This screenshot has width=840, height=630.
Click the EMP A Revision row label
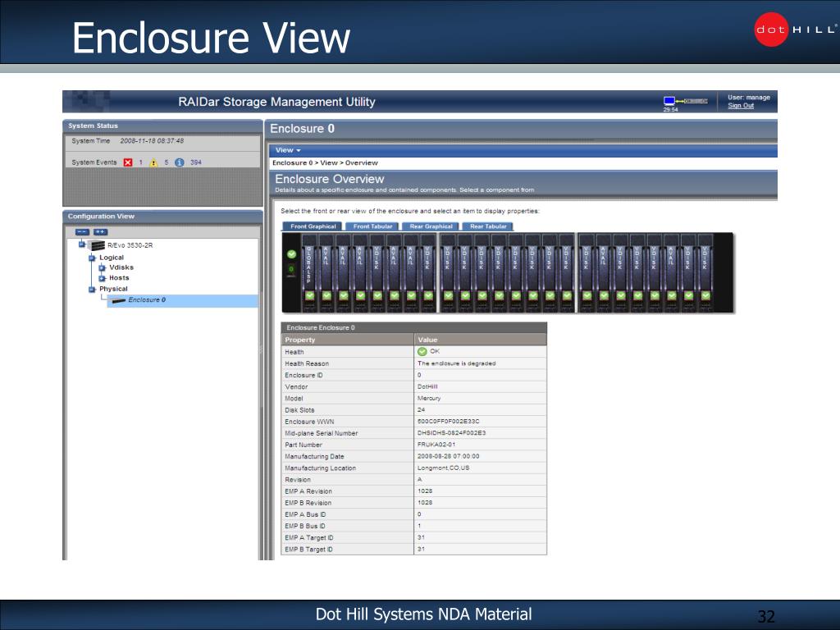pos(308,491)
